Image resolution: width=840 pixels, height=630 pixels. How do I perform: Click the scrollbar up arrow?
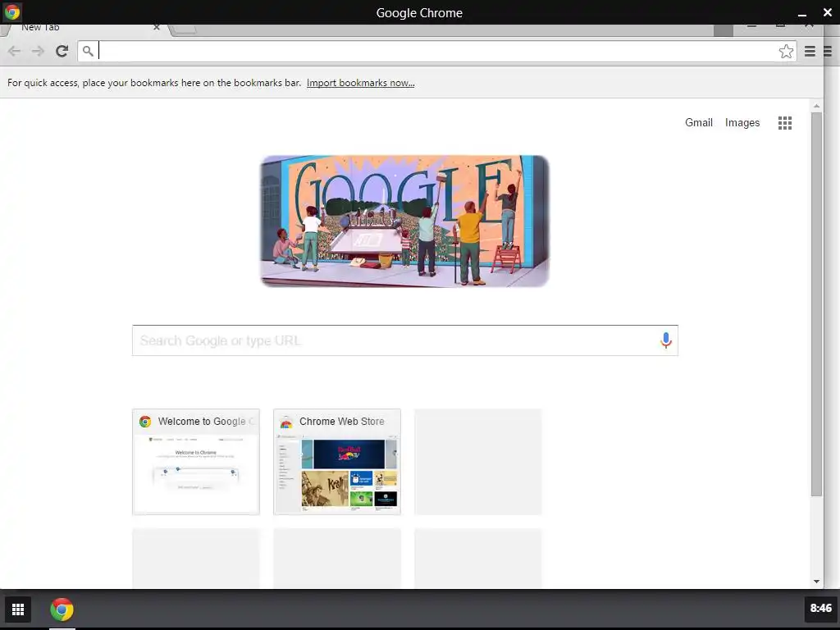point(816,106)
